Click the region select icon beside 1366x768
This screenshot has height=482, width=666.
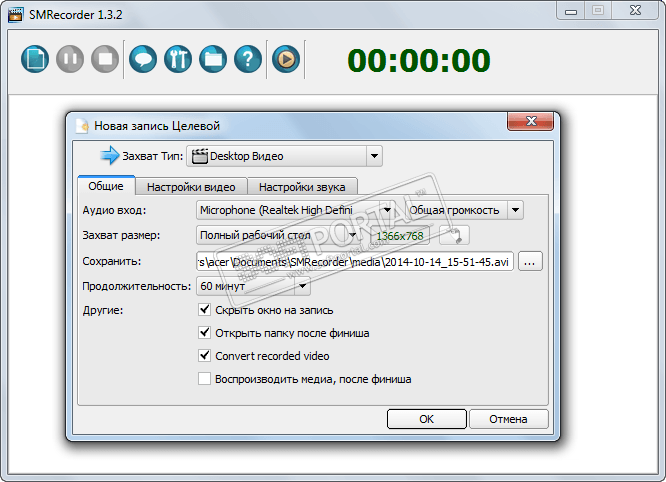[454, 235]
